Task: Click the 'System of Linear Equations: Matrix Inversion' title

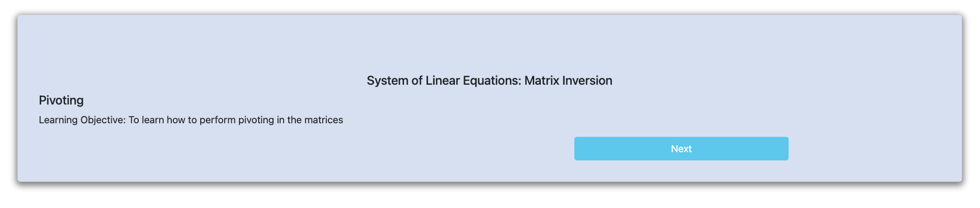Action: pos(489,81)
